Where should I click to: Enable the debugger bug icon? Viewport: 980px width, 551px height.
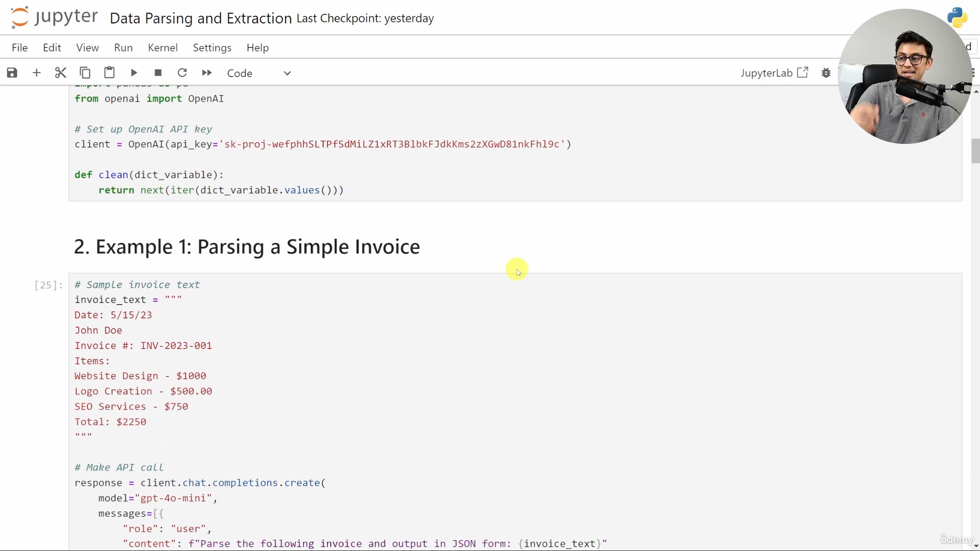(826, 73)
